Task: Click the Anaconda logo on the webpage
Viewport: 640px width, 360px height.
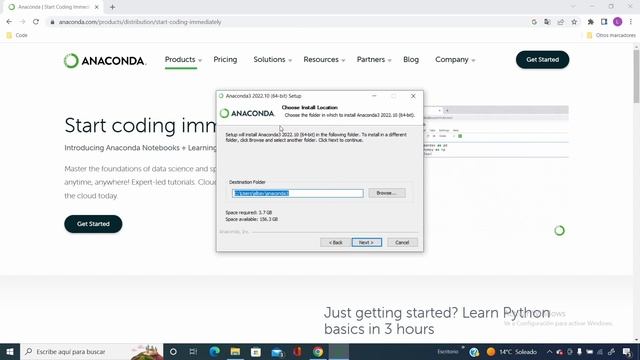Action: (104, 60)
